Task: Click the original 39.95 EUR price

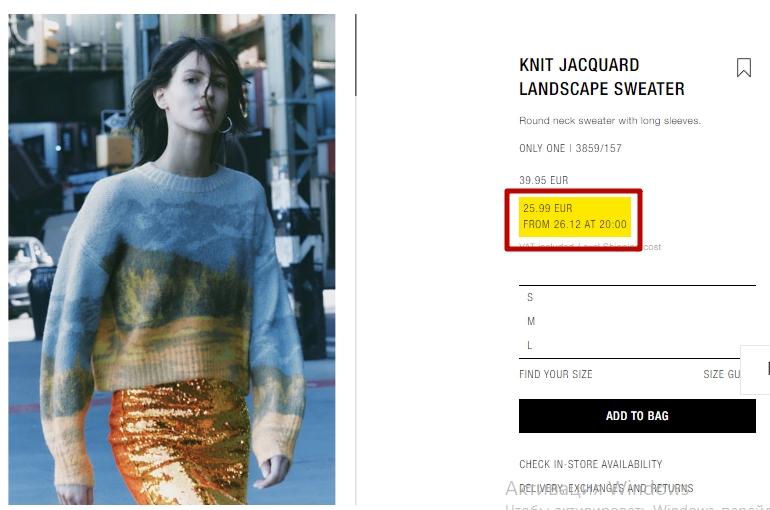Action: point(543,180)
